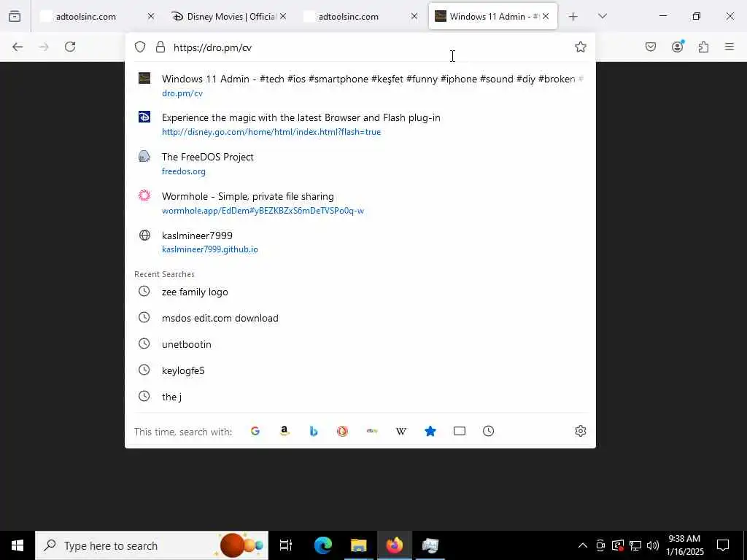The width and height of the screenshot is (747, 560).
Task: Open Task View on taskbar
Action: tap(286, 545)
